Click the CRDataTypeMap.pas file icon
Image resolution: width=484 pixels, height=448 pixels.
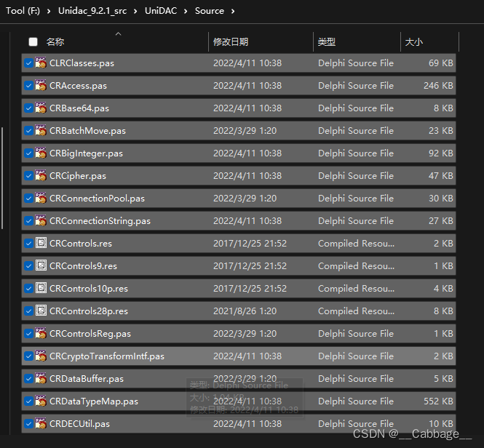pos(41,401)
